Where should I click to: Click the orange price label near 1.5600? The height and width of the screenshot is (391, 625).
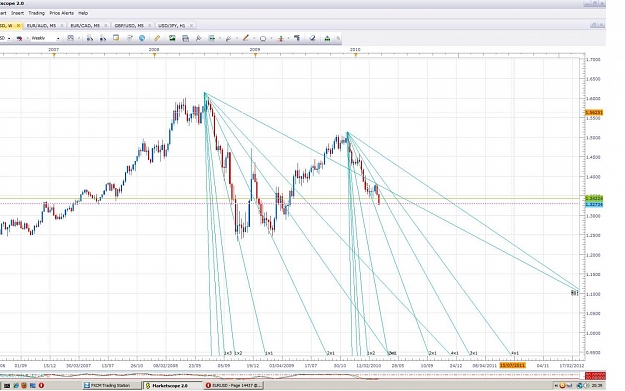tap(594, 113)
